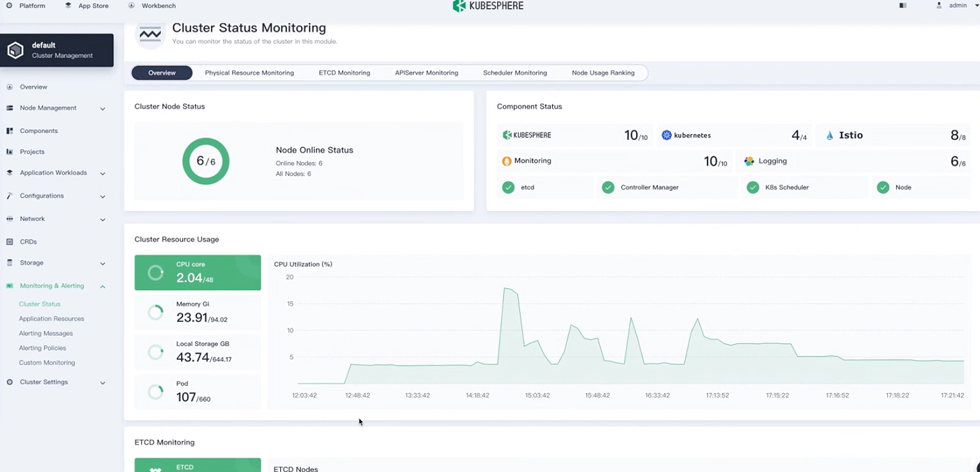Click the Istio sail icon
This screenshot has height=472, width=980.
point(829,135)
